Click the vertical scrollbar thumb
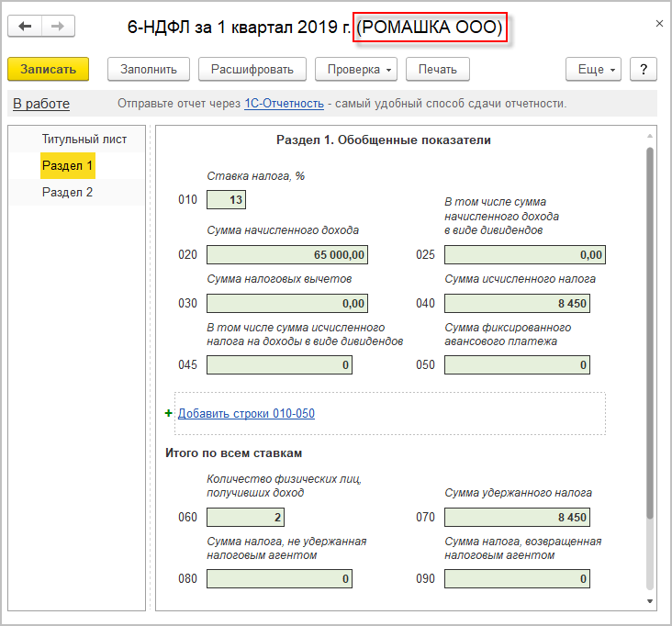 pyautogui.click(x=650, y=333)
